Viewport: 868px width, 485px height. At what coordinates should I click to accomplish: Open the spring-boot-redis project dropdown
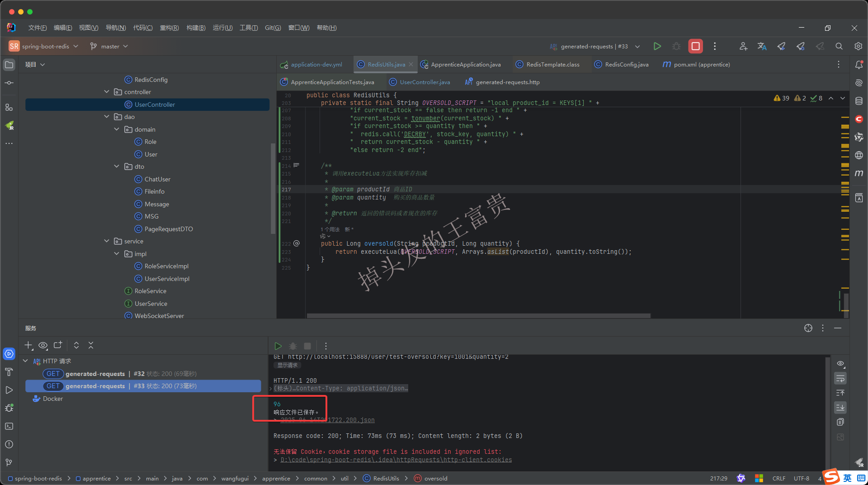point(44,46)
